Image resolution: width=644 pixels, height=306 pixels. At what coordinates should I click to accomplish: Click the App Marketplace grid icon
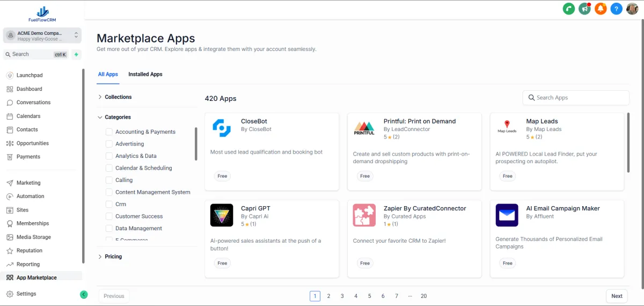[10, 278]
